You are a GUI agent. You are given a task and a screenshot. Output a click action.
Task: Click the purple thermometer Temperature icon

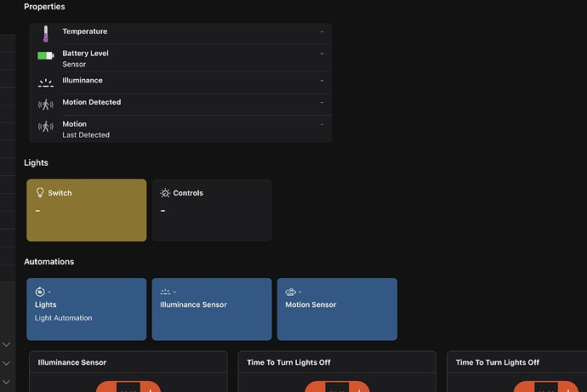tap(46, 34)
